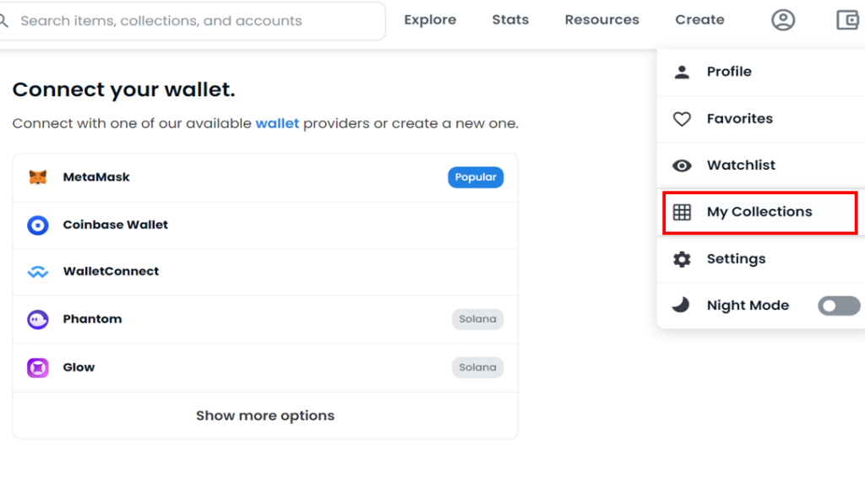
Task: Open the account profile icon in navbar
Action: pos(783,20)
